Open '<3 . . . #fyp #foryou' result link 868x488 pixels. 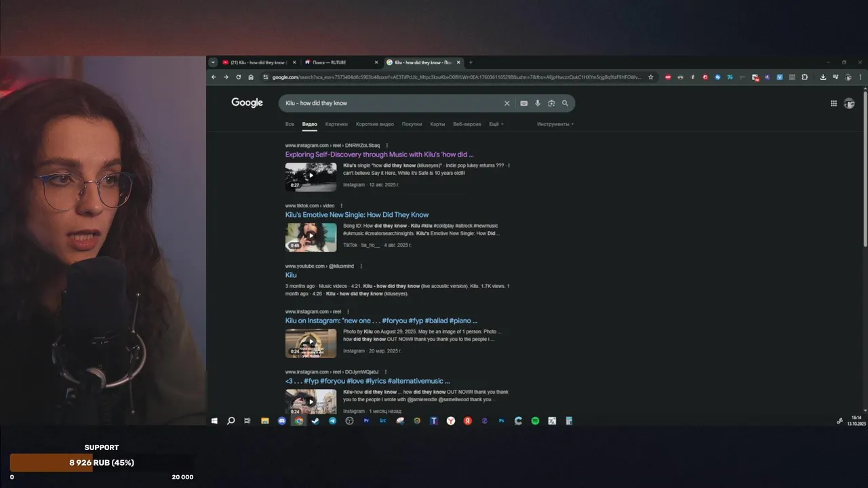click(368, 381)
